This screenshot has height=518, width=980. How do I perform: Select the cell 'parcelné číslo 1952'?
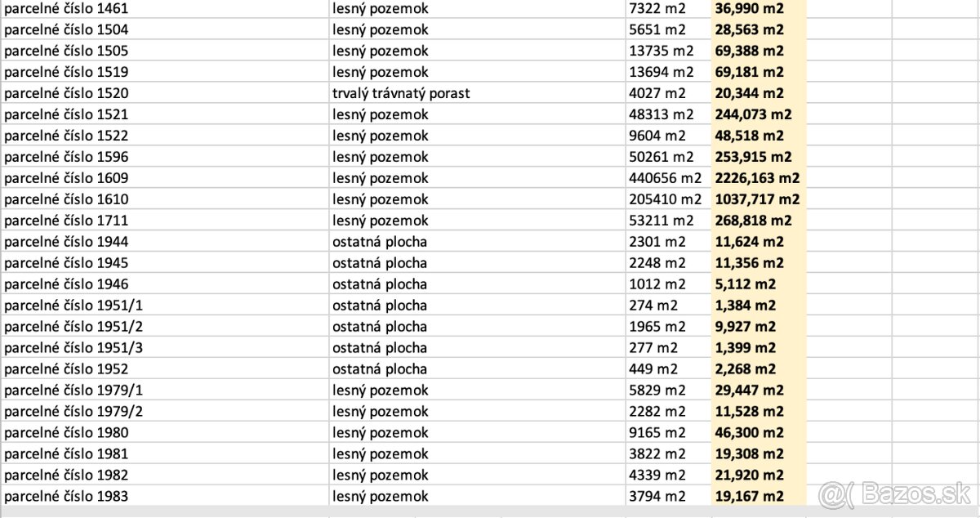[x=65, y=369]
